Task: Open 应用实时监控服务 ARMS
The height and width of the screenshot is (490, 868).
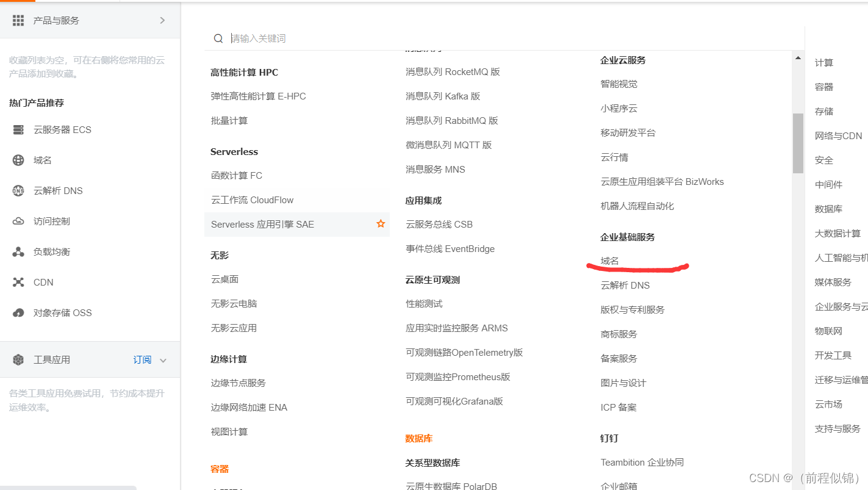Action: point(457,328)
